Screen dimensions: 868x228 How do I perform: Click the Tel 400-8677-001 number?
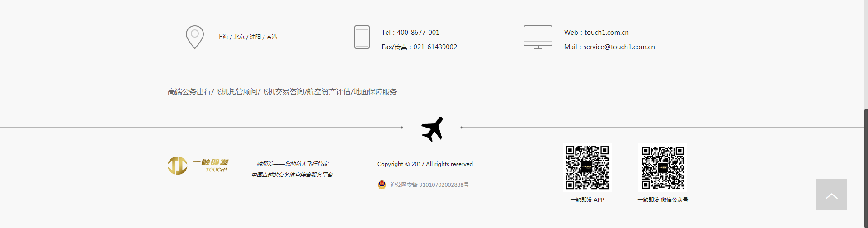[x=410, y=33]
